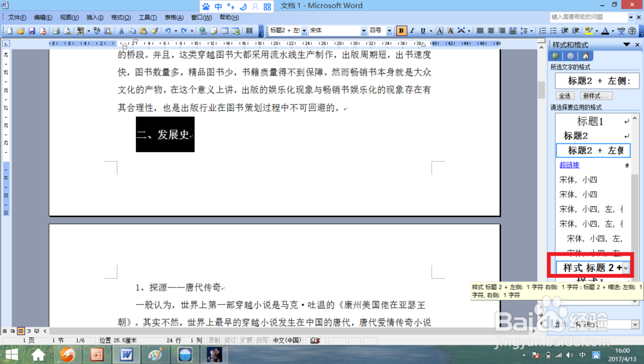The height and width of the screenshot is (364, 644).
Task: Toggle the 录制 macro recording indicator
Action: click(214, 340)
